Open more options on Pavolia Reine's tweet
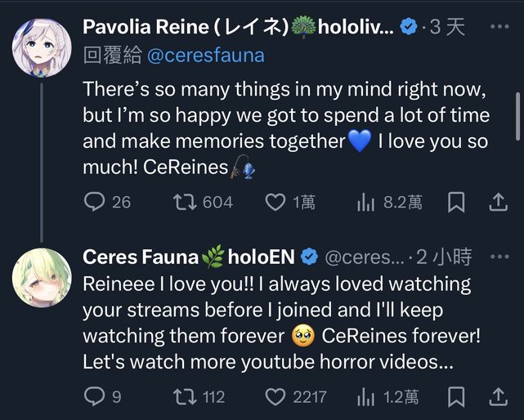Viewport: 524px width, 420px height. click(x=499, y=27)
